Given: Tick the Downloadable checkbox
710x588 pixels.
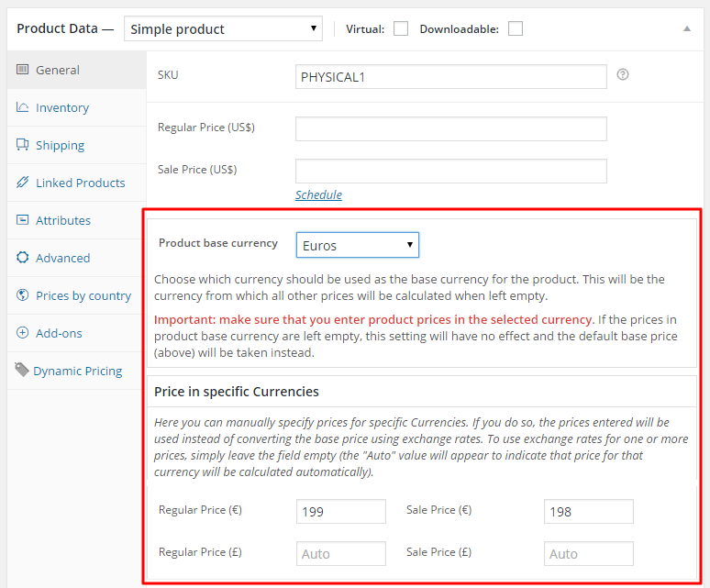Looking at the screenshot, I should point(516,28).
